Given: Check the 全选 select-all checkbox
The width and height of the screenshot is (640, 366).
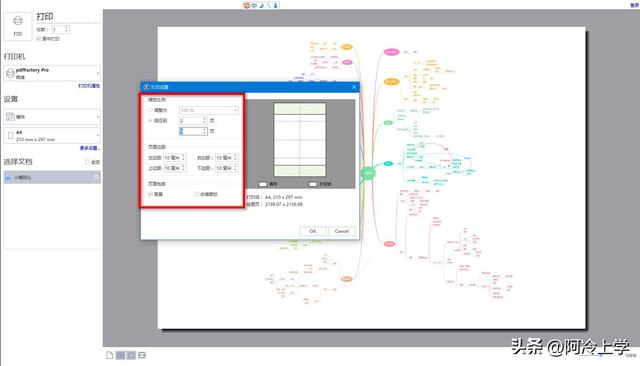Looking at the screenshot, I should (87, 162).
